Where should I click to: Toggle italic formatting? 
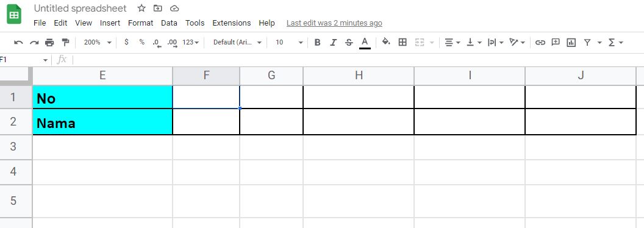tap(333, 42)
